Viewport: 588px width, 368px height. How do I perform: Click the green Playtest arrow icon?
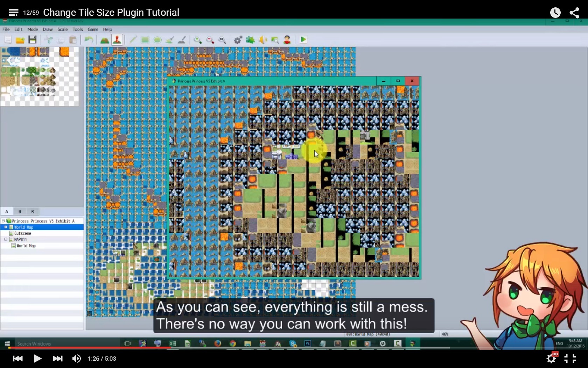tap(303, 40)
